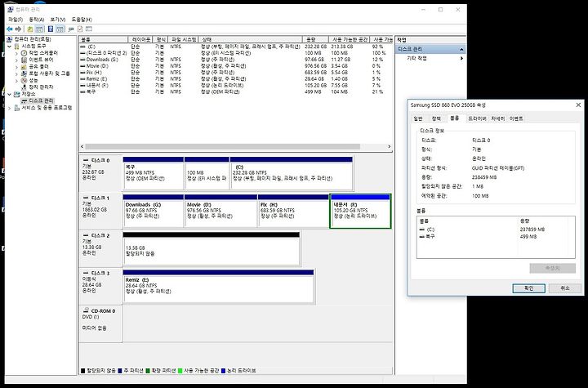This screenshot has height=388, width=588.
Task: Expand the Shared Folders tree node
Action: click(16, 66)
